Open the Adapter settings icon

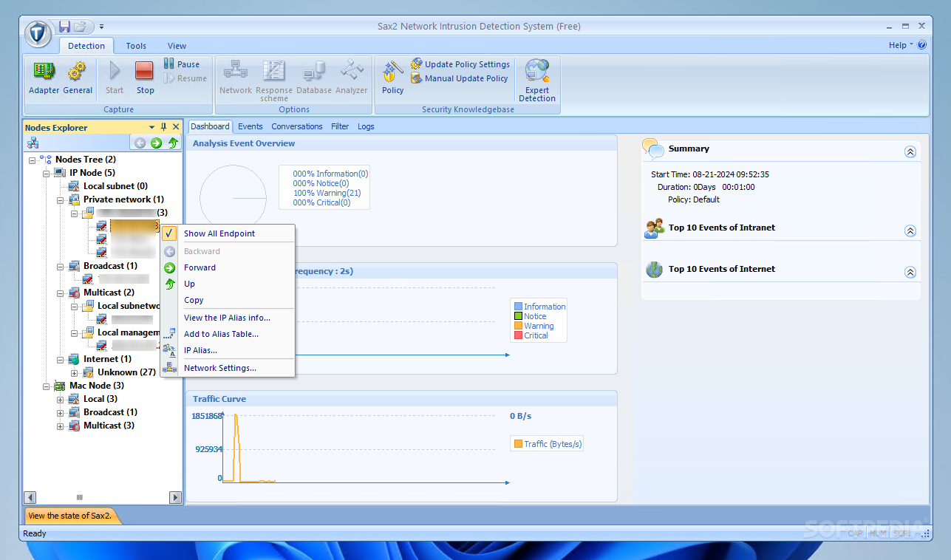coord(44,78)
